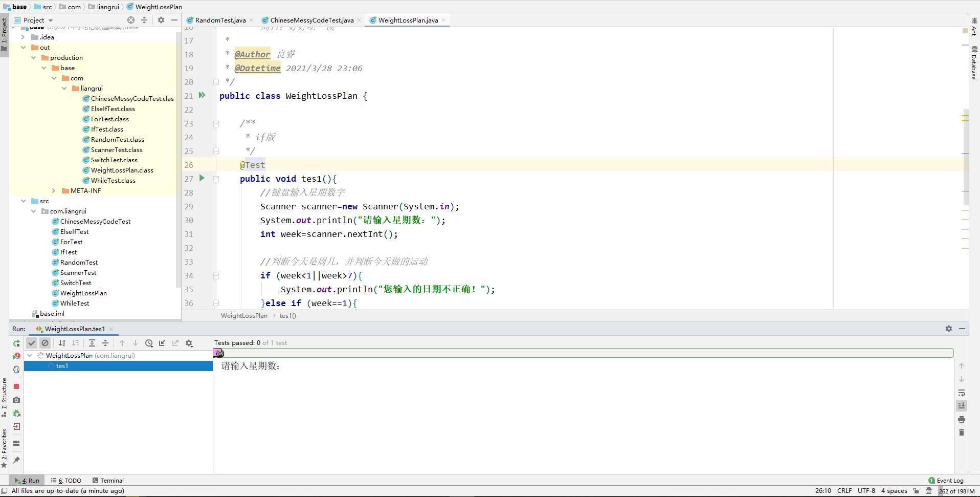Viewport: 980px width, 497px height.
Task: Stop the running test process
Action: pyautogui.click(x=16, y=386)
